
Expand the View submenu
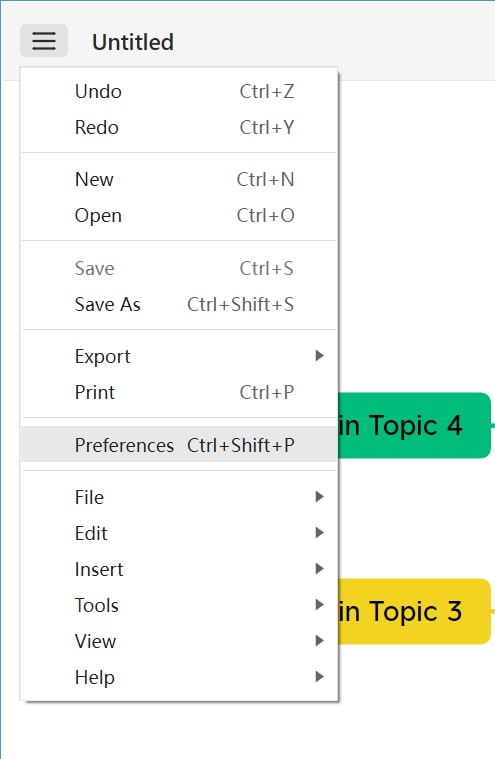(179, 641)
